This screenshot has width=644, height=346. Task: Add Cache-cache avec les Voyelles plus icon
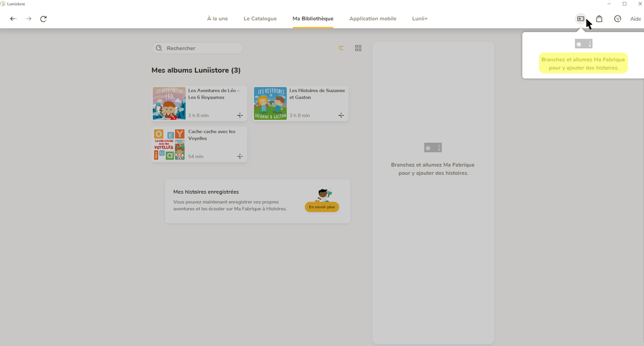tap(240, 156)
